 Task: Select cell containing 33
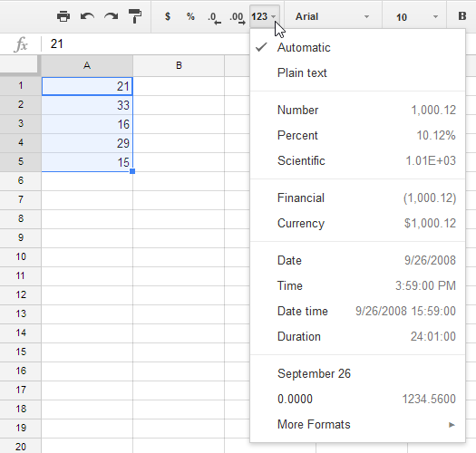point(87,105)
